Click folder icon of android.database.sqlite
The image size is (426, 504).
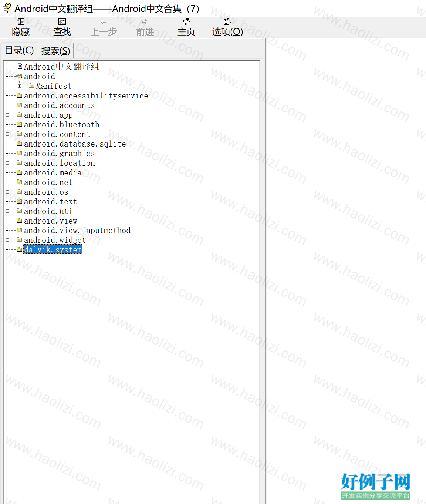[x=20, y=144]
